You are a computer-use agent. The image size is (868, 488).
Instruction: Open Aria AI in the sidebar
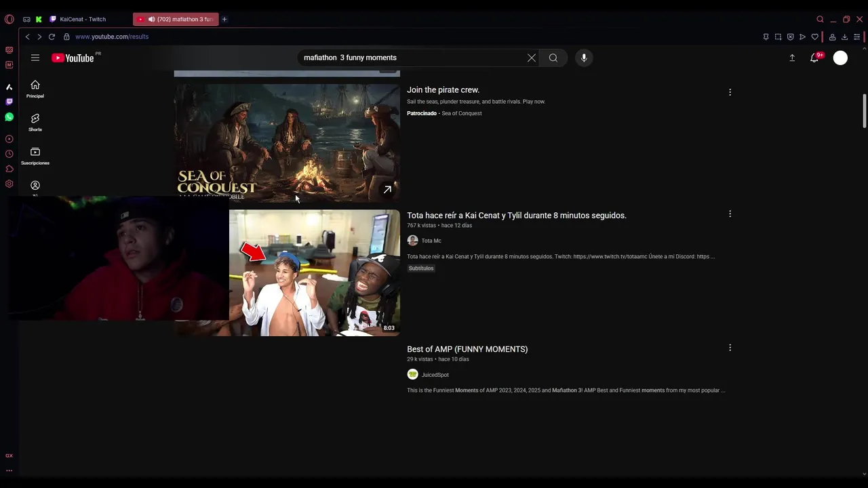[9, 87]
